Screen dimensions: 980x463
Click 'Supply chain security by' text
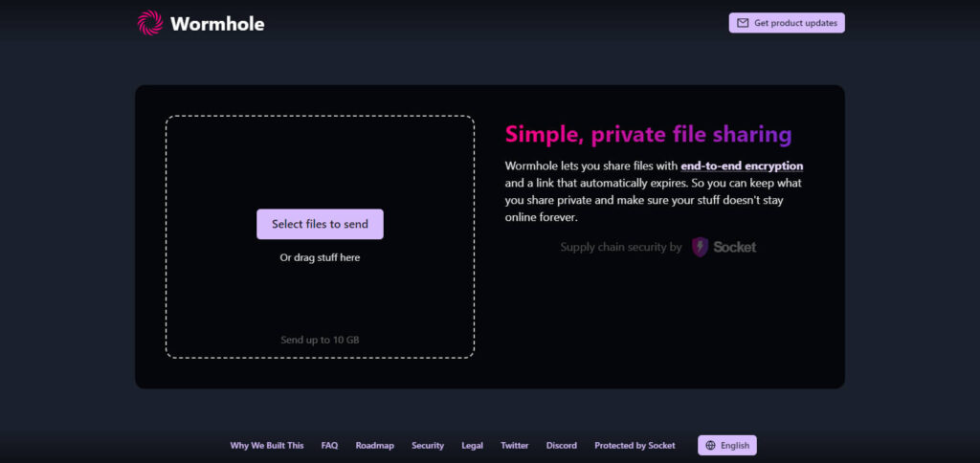tap(620, 247)
